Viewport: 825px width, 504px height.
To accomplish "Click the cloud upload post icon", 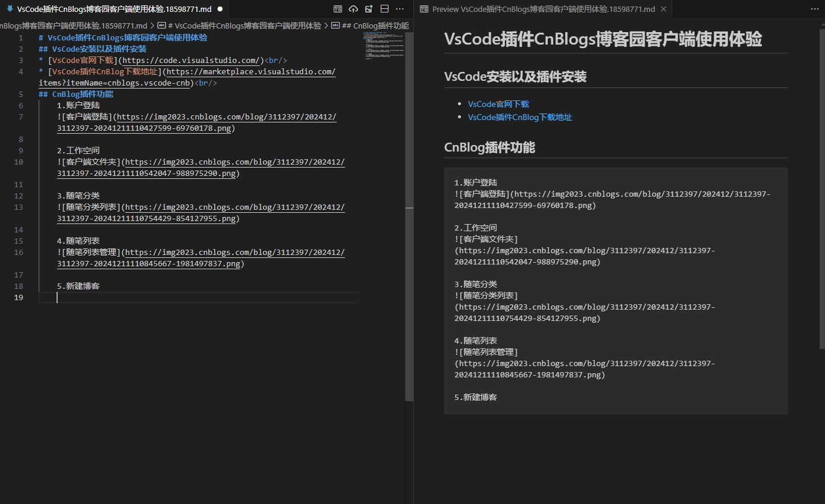I will pos(353,9).
